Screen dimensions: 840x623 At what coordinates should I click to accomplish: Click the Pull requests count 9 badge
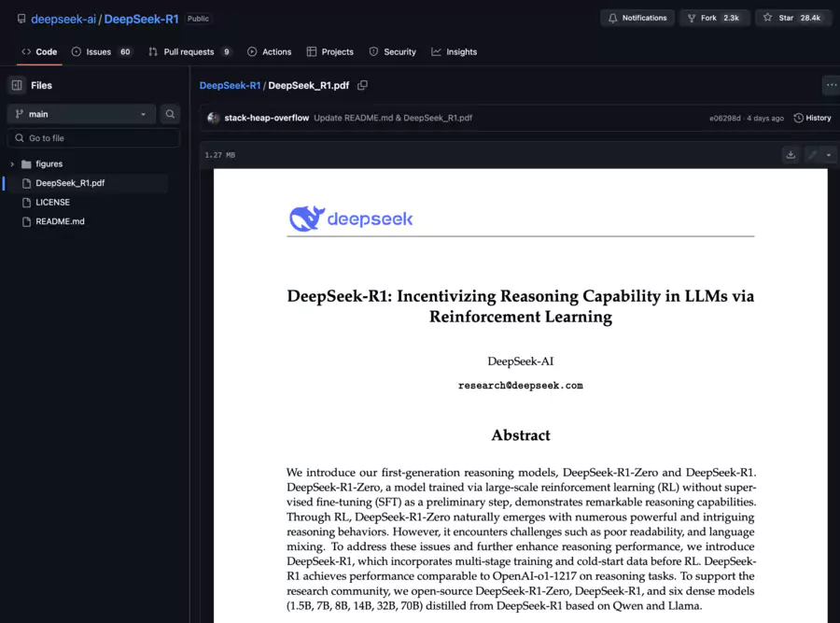coord(227,52)
